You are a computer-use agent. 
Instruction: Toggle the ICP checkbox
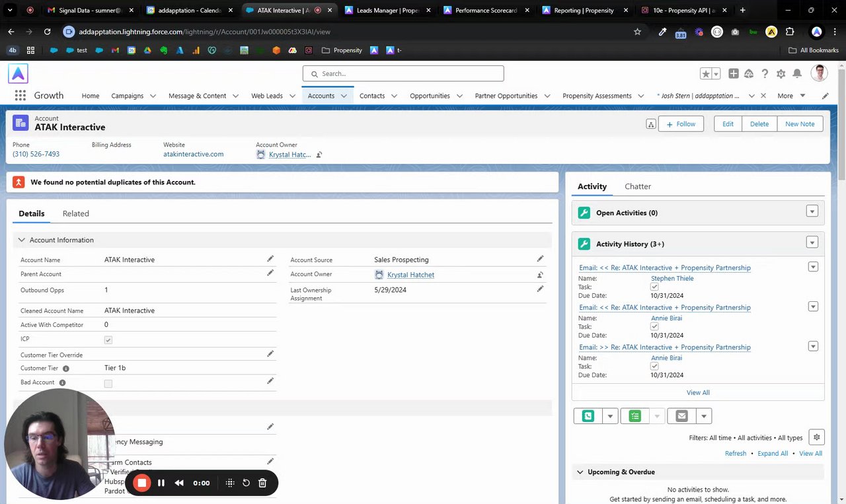[108, 340]
